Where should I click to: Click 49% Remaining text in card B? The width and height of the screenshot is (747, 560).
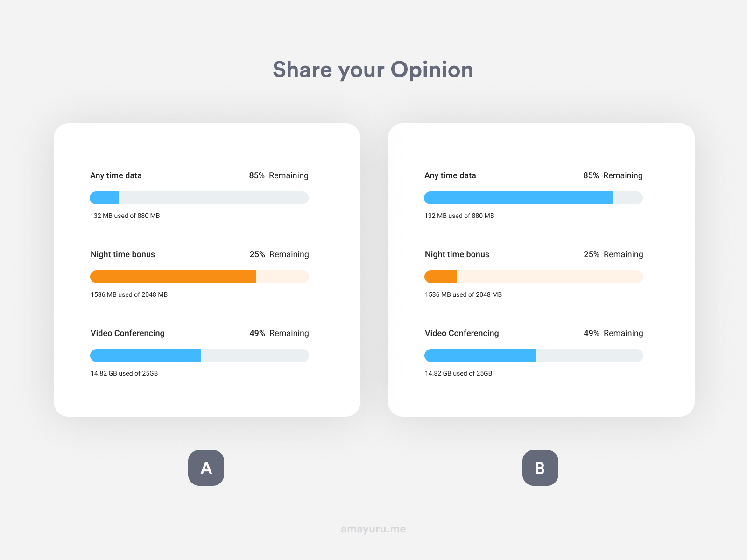click(613, 333)
